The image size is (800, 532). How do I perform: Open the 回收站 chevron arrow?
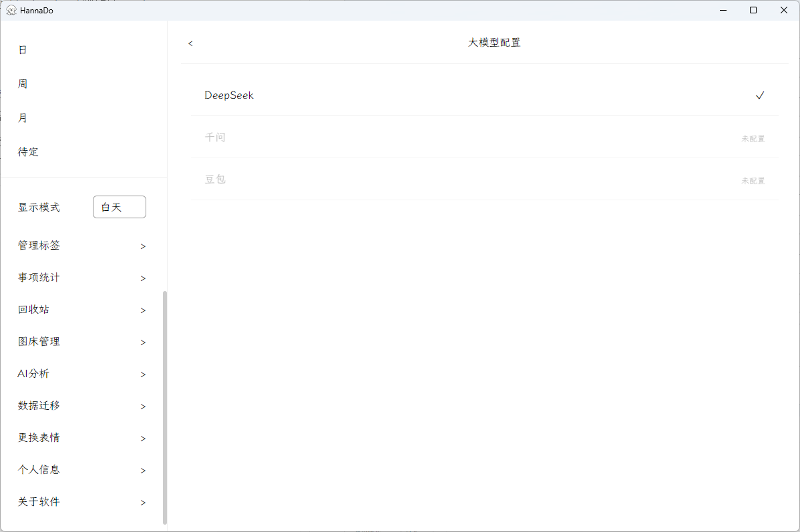143,310
